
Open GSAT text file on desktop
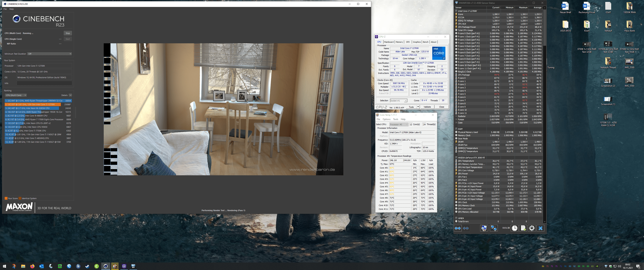pos(608,8)
